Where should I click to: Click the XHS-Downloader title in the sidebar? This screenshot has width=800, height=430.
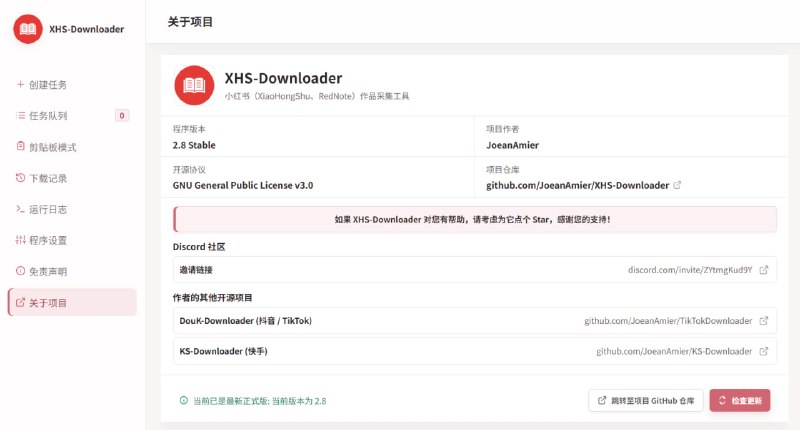(x=87, y=29)
